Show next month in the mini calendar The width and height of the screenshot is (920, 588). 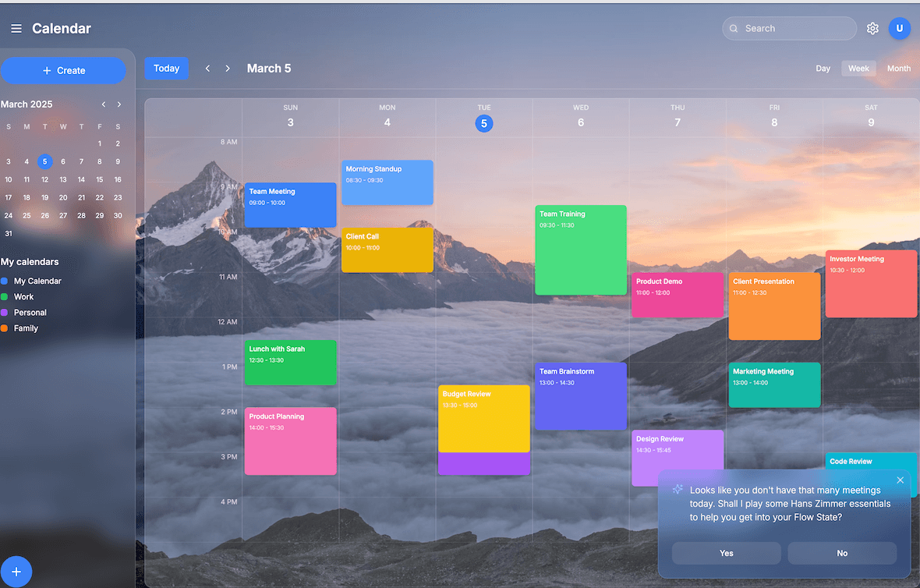119,104
